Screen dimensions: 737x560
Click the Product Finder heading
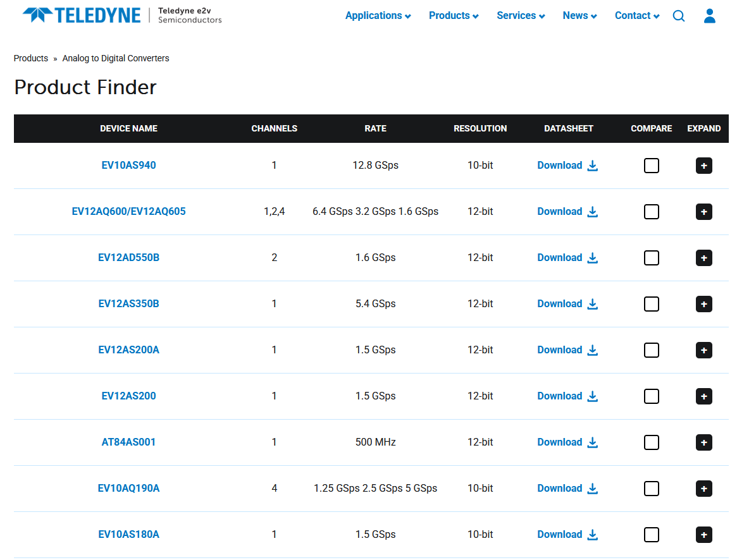pyautogui.click(x=85, y=87)
